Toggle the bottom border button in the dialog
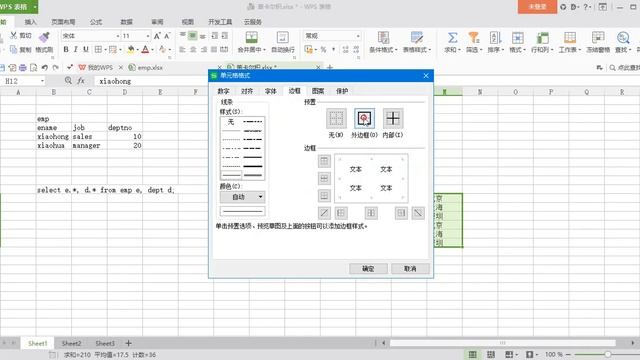Image resolution: width=640 pixels, height=360 pixels. pos(324,196)
